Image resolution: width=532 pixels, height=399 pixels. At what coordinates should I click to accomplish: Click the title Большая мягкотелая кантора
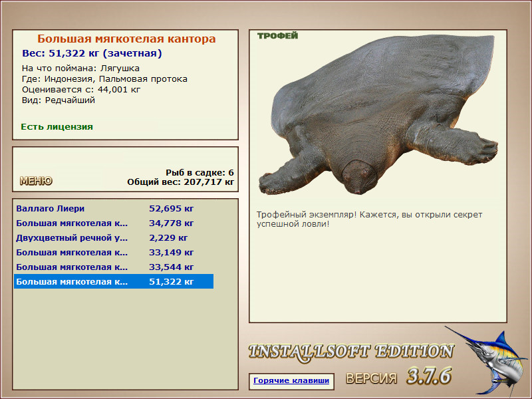tap(126, 39)
